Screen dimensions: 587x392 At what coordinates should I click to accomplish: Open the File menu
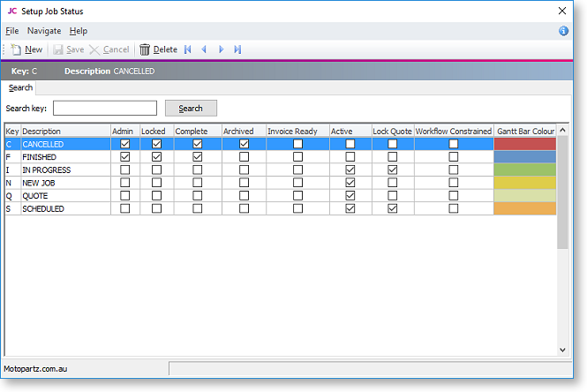click(12, 31)
